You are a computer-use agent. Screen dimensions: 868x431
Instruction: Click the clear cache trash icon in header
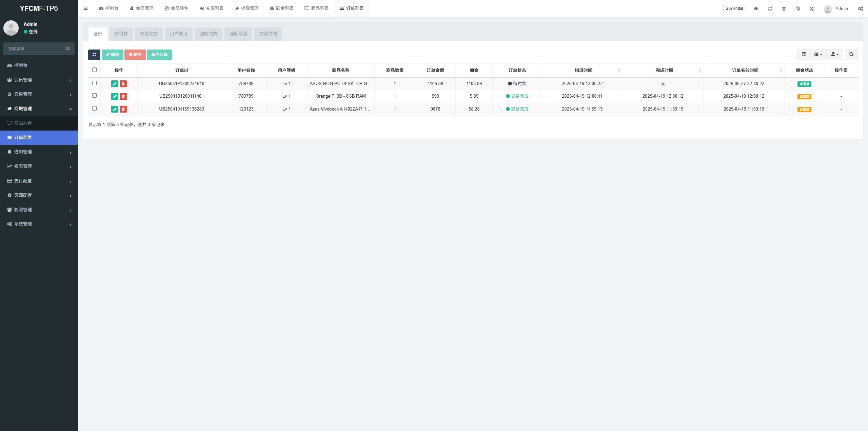(x=784, y=9)
